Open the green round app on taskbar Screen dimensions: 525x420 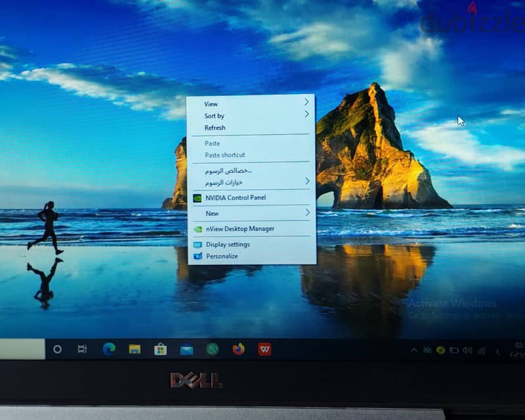(x=212, y=349)
